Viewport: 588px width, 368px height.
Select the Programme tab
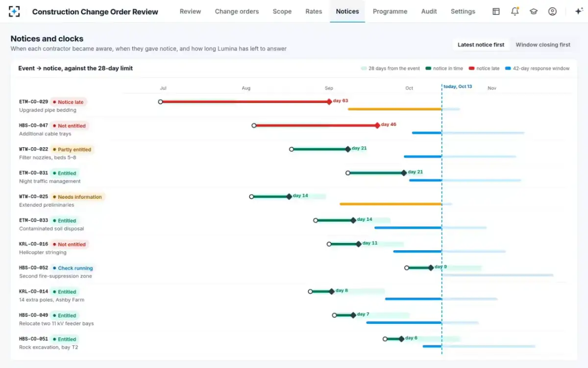point(390,11)
